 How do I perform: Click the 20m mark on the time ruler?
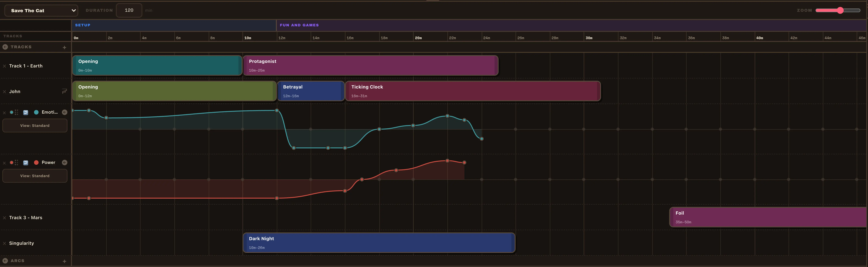pyautogui.click(x=418, y=38)
